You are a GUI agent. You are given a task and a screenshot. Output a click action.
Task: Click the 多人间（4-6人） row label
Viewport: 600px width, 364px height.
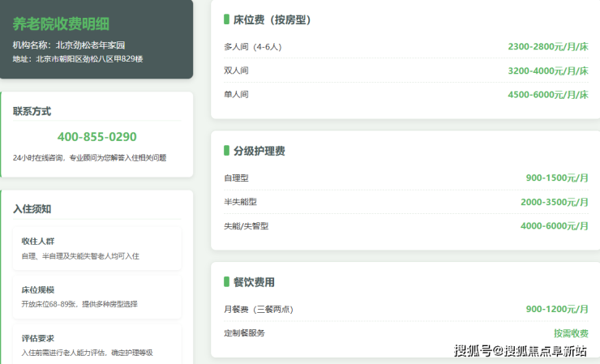[252, 47]
